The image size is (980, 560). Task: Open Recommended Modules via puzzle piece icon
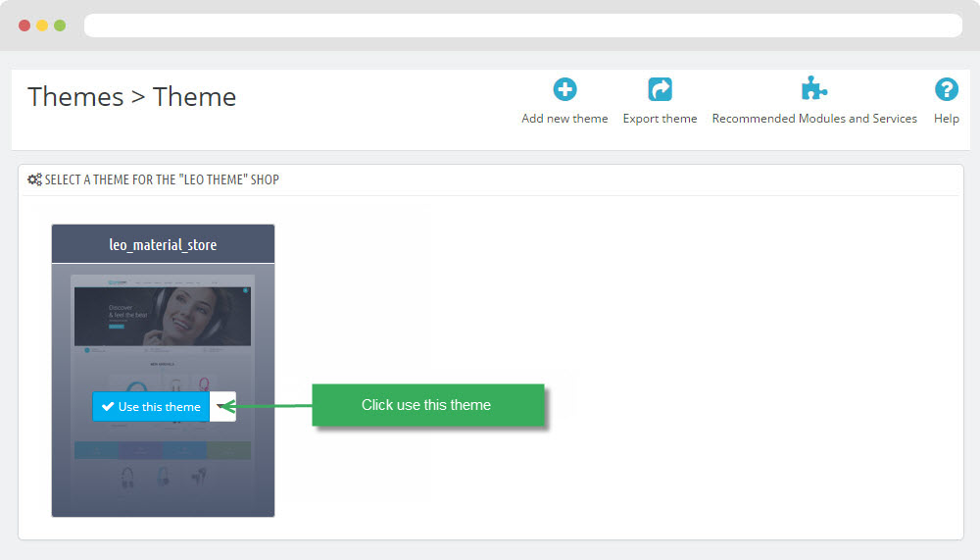[x=813, y=90]
